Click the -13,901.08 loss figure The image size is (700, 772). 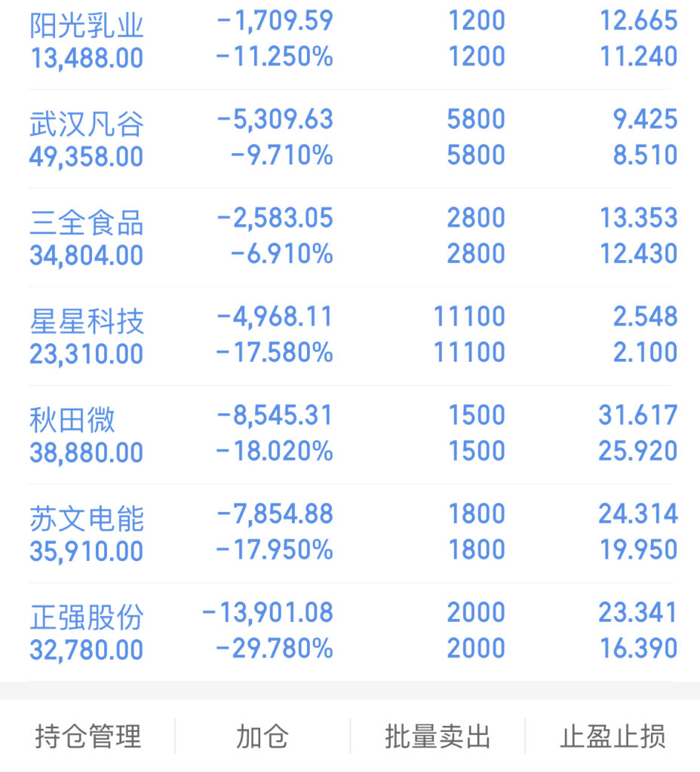[x=268, y=613]
